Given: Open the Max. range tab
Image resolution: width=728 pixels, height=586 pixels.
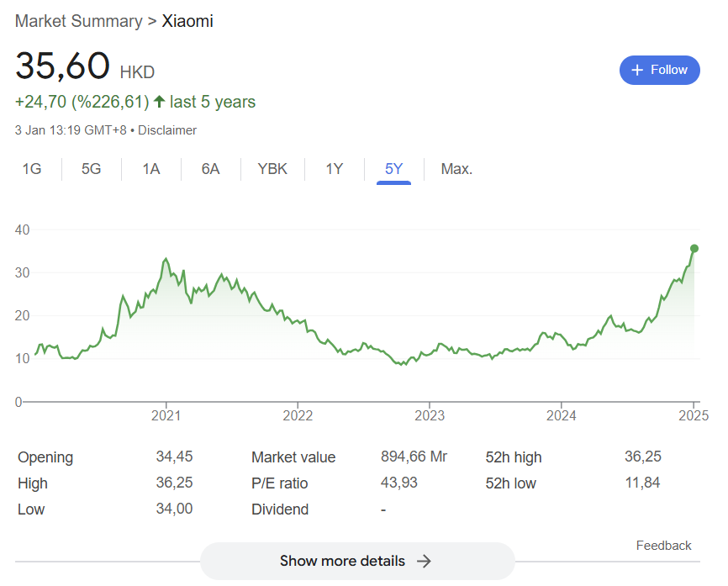Looking at the screenshot, I should pos(456,168).
